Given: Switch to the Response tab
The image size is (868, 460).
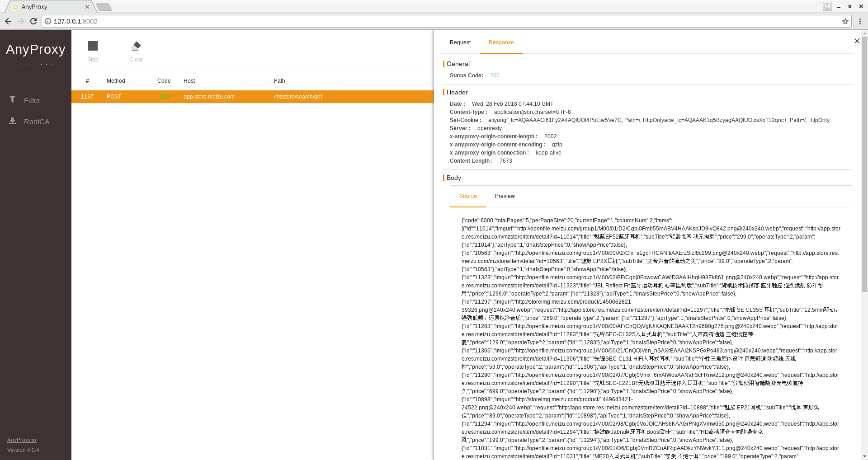Looking at the screenshot, I should [x=501, y=42].
